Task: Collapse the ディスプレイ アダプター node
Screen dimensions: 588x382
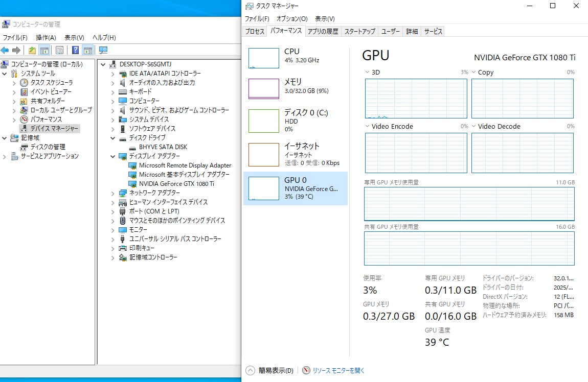Action: 113,156
